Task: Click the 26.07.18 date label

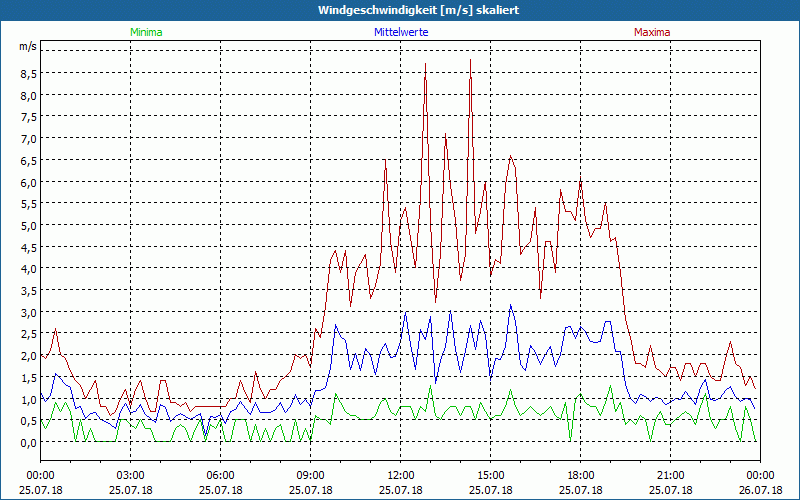Action: pyautogui.click(x=760, y=490)
